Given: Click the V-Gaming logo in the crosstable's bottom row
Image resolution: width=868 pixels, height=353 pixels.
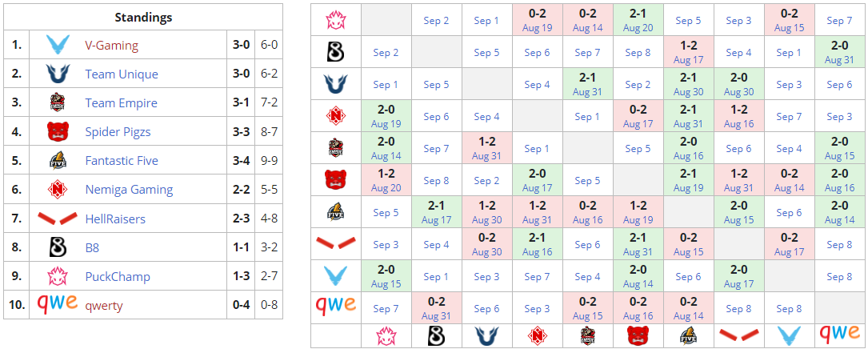Looking at the screenshot, I should coord(789,335).
